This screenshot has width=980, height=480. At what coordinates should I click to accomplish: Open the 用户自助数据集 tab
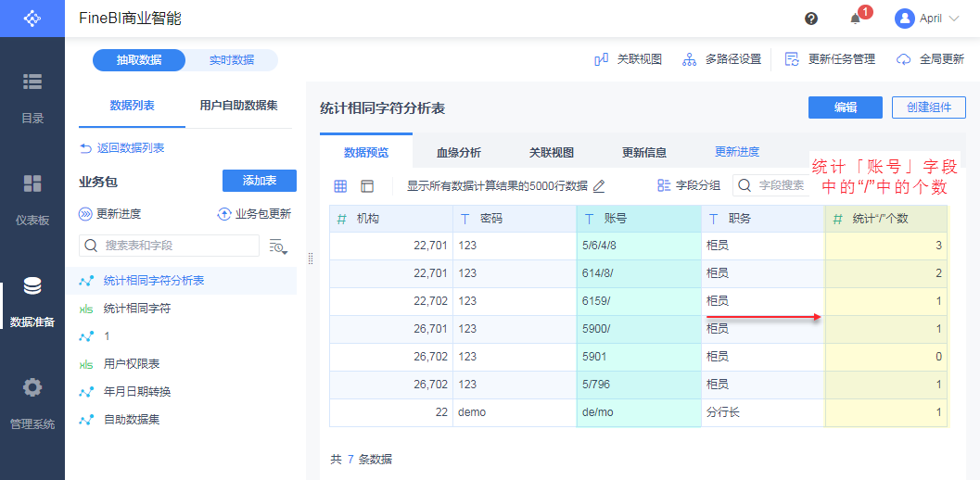[x=238, y=106]
